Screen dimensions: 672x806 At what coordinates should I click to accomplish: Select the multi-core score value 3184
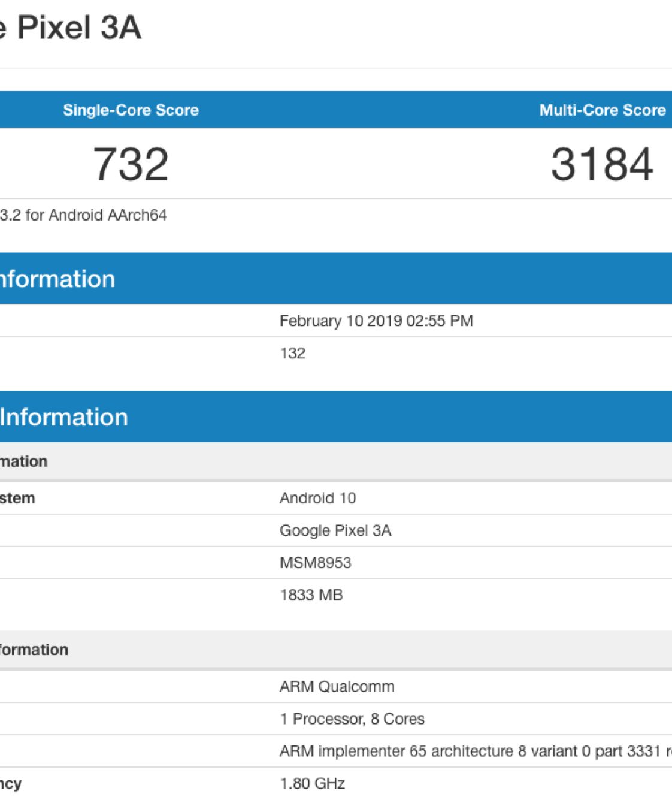602,164
